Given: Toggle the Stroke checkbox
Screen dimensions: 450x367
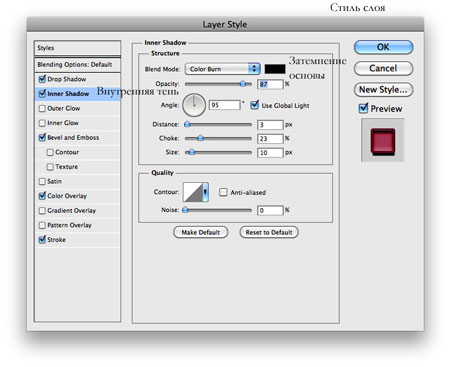Looking at the screenshot, I should (42, 240).
